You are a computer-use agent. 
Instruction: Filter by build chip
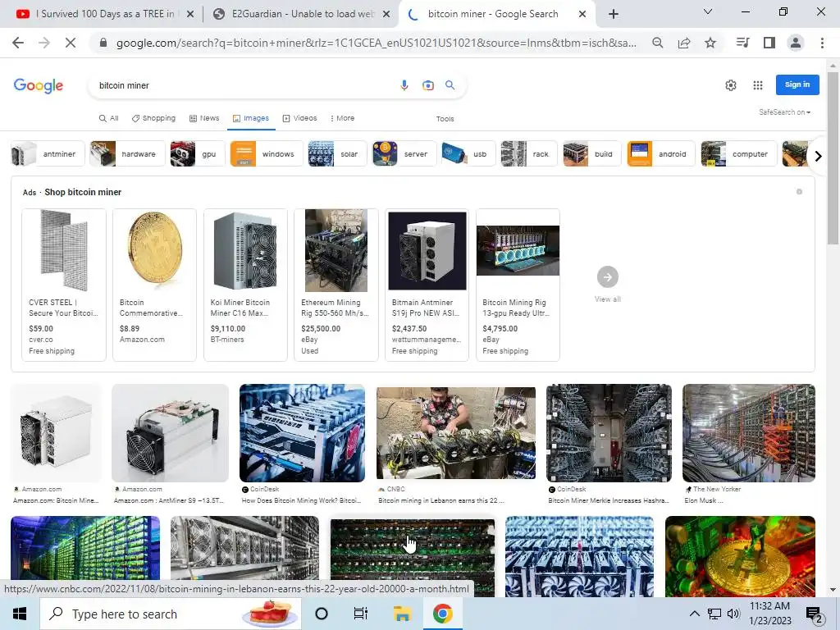click(592, 153)
